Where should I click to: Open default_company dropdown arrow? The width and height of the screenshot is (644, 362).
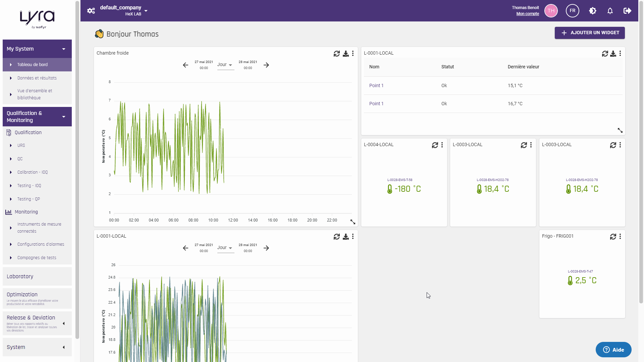146,11
